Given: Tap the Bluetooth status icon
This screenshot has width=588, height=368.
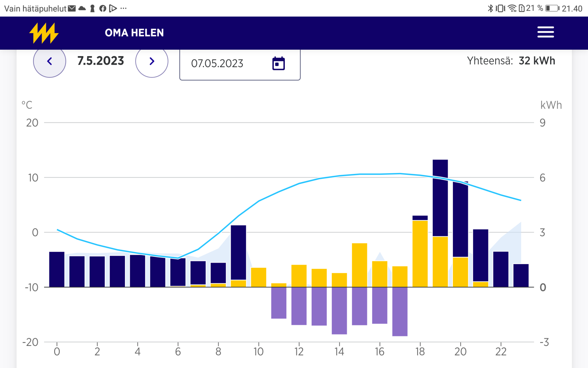Looking at the screenshot, I should point(490,8).
